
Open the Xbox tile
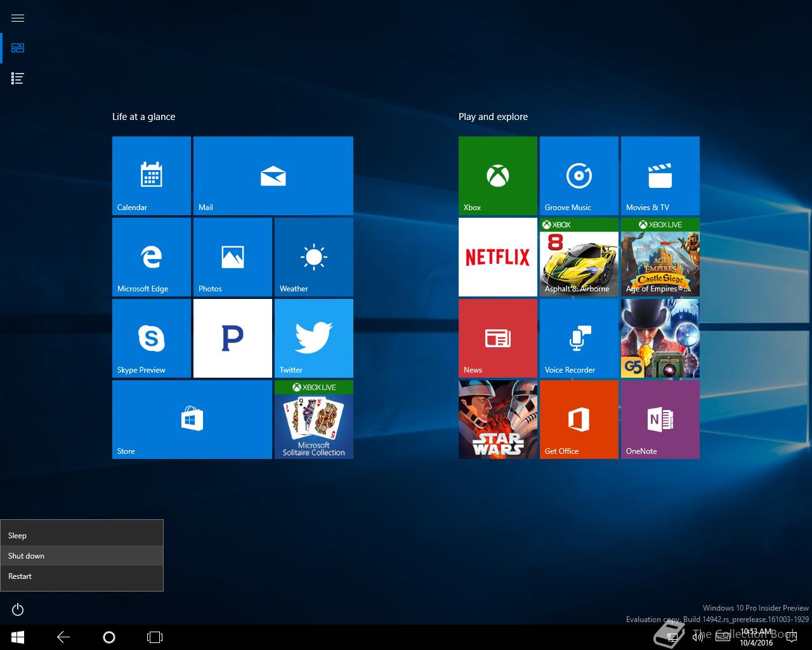tap(498, 176)
